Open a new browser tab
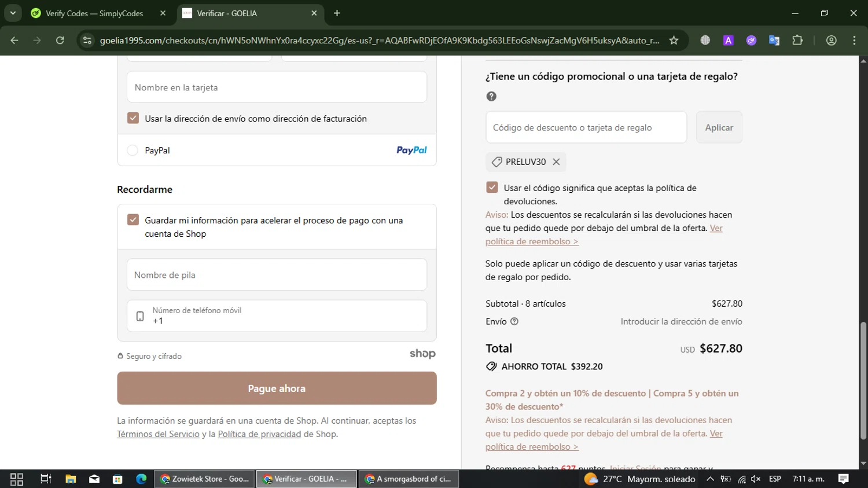The width and height of the screenshot is (868, 488). tap(337, 13)
